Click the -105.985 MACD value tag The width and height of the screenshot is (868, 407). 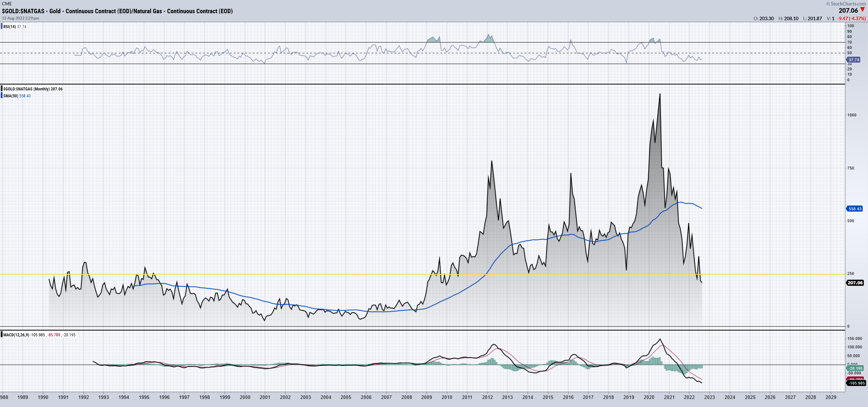(856, 383)
